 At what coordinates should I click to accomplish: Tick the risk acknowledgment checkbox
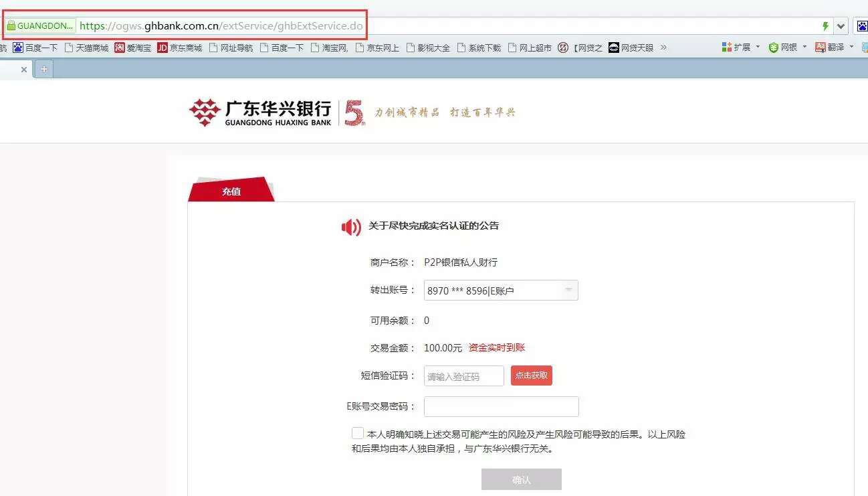pyautogui.click(x=358, y=433)
